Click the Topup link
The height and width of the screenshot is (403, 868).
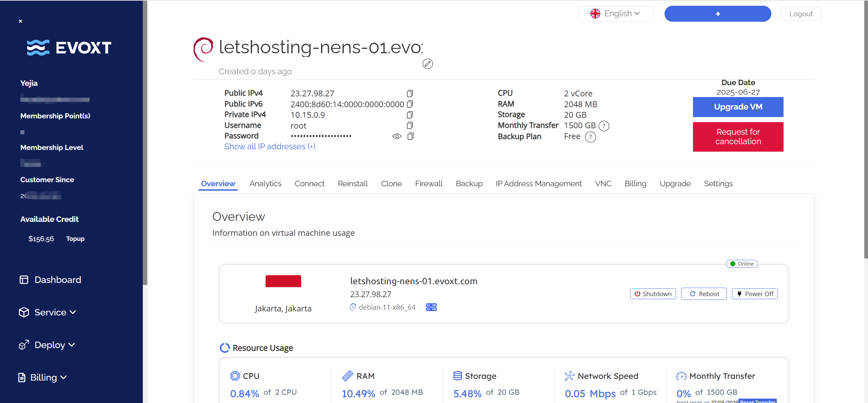[75, 239]
